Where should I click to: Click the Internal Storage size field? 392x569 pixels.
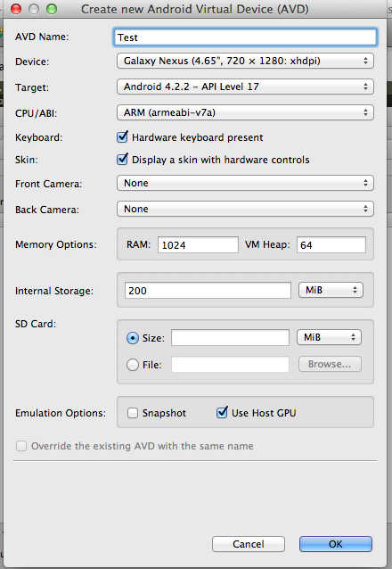[208, 291]
